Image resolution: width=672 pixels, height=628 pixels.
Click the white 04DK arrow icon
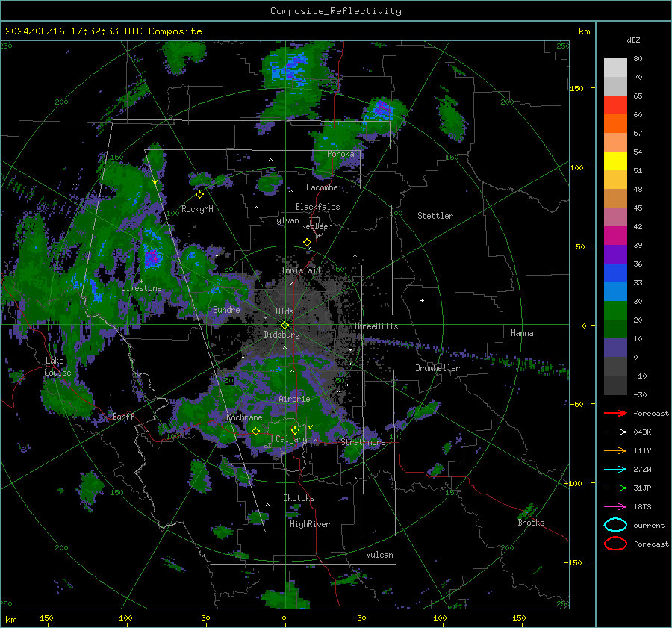pos(615,432)
